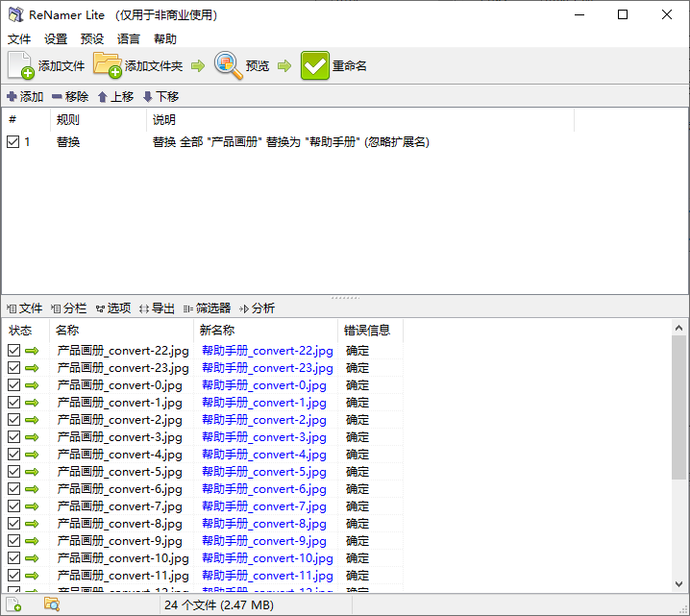Expand the 筛选器 filters dropdown

pos(208,308)
